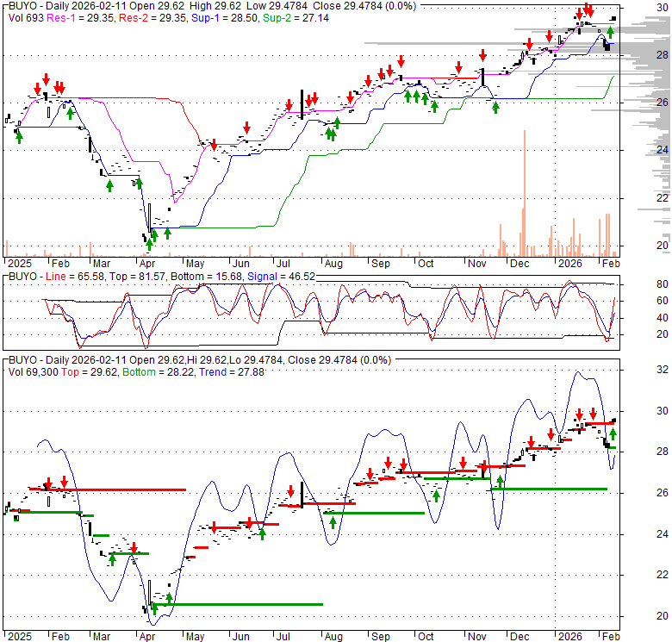Click the Apr label on top chart time axis
Image resolution: width=672 pixels, height=642 pixels.
[x=147, y=264]
